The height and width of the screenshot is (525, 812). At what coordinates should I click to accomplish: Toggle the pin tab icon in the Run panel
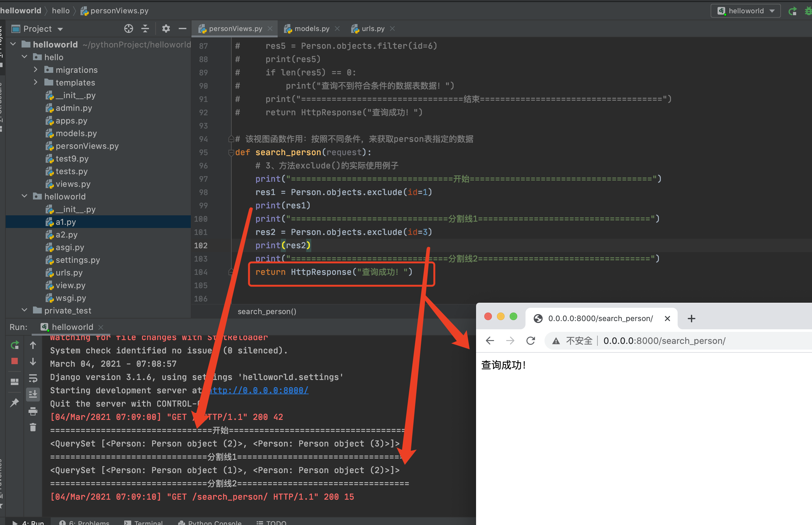pos(15,402)
